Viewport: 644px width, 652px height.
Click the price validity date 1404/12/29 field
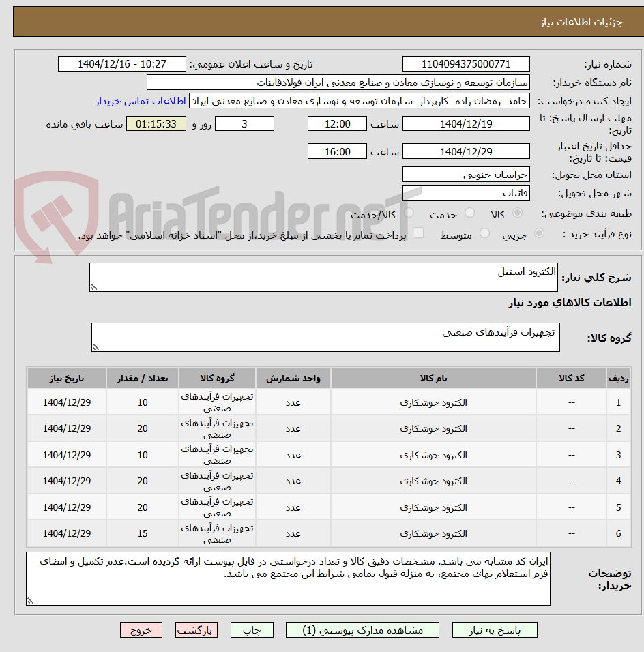[x=466, y=152]
